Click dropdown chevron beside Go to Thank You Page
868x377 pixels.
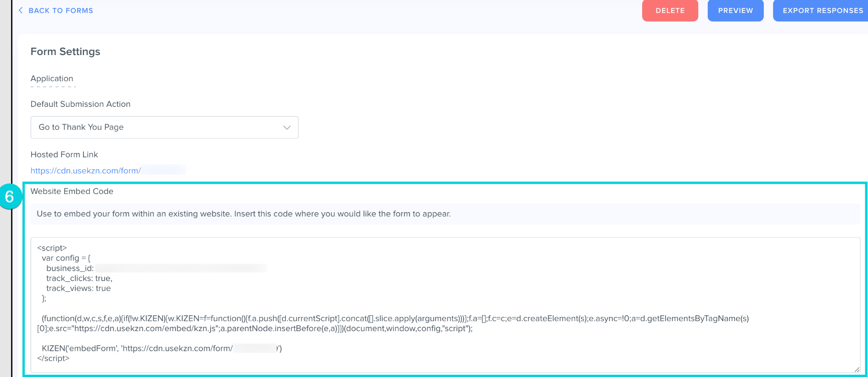tap(287, 128)
